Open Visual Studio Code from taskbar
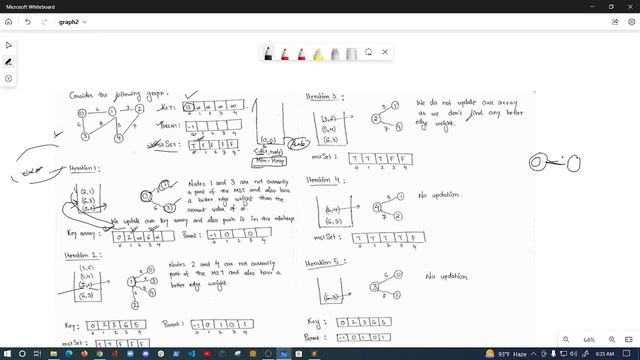This screenshot has width=640, height=360. (191, 354)
